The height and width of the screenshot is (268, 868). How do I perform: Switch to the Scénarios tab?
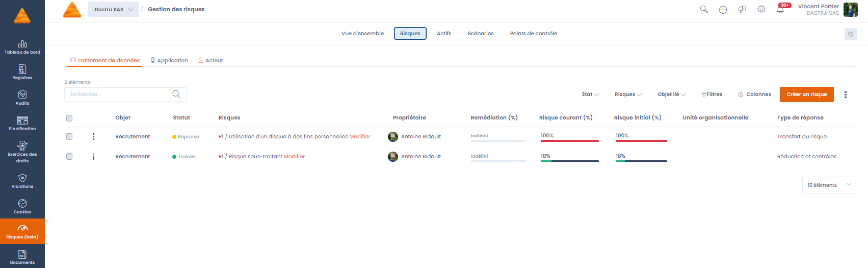[480, 34]
